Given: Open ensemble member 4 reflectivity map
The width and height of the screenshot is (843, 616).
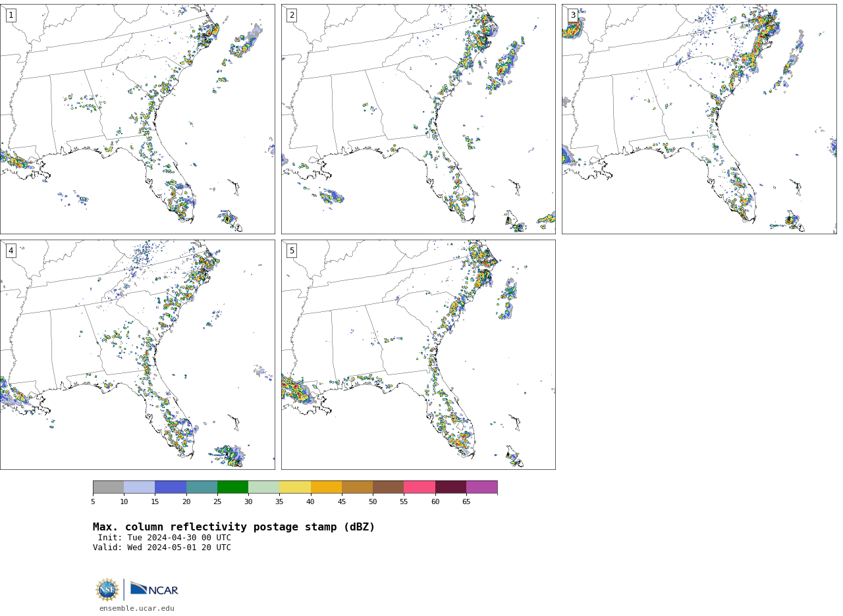Looking at the screenshot, I should pyautogui.click(x=137, y=355).
